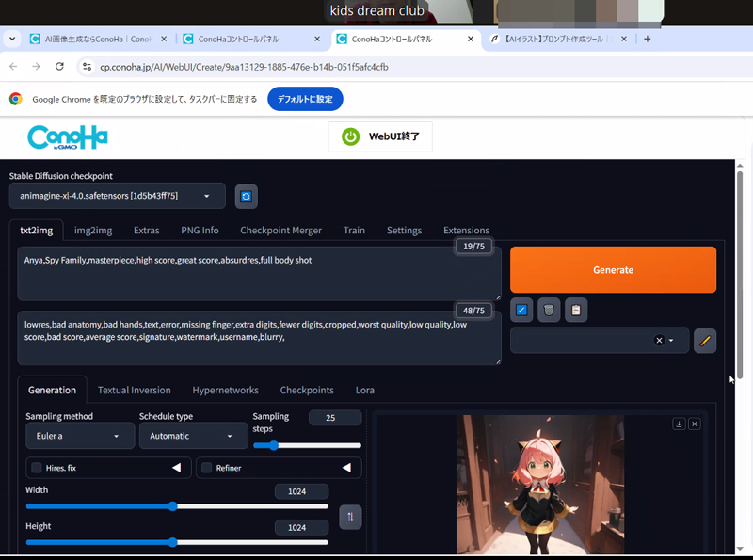Close the image preview with the X icon
The height and width of the screenshot is (560, 753).
(695, 424)
